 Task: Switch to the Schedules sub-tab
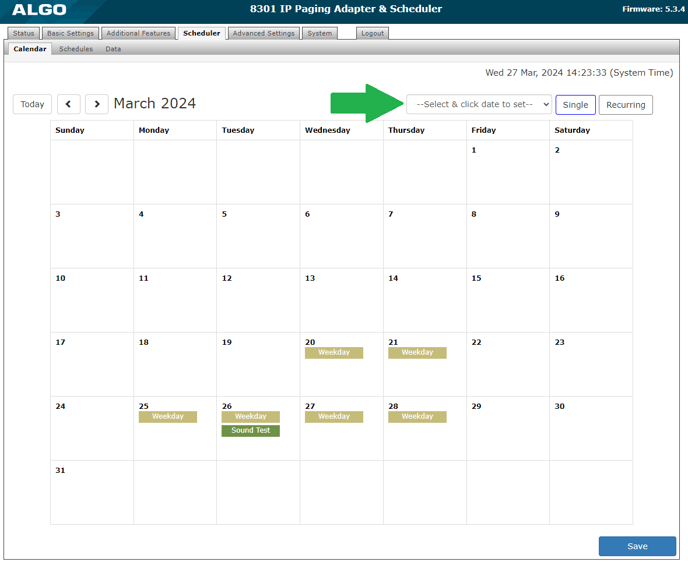click(x=76, y=49)
